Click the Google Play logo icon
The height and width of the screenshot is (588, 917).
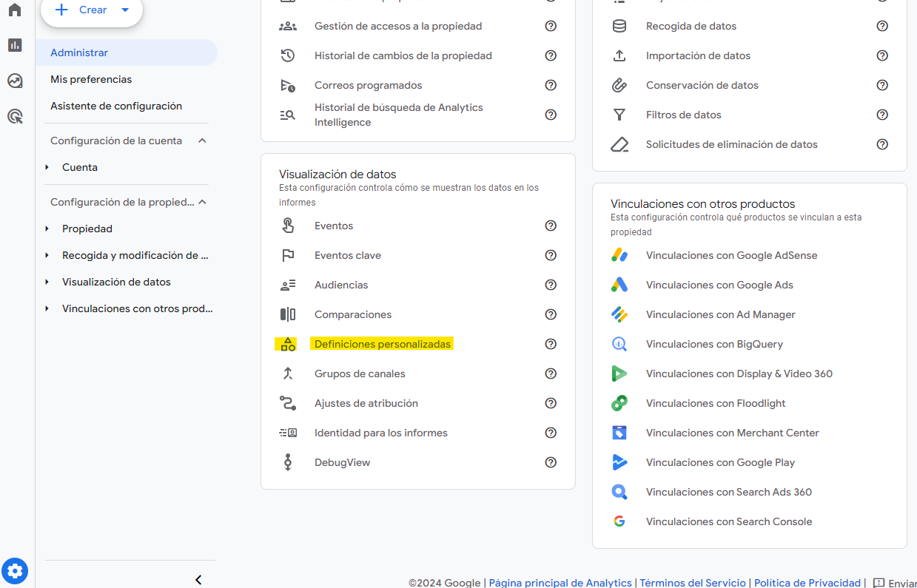click(619, 462)
